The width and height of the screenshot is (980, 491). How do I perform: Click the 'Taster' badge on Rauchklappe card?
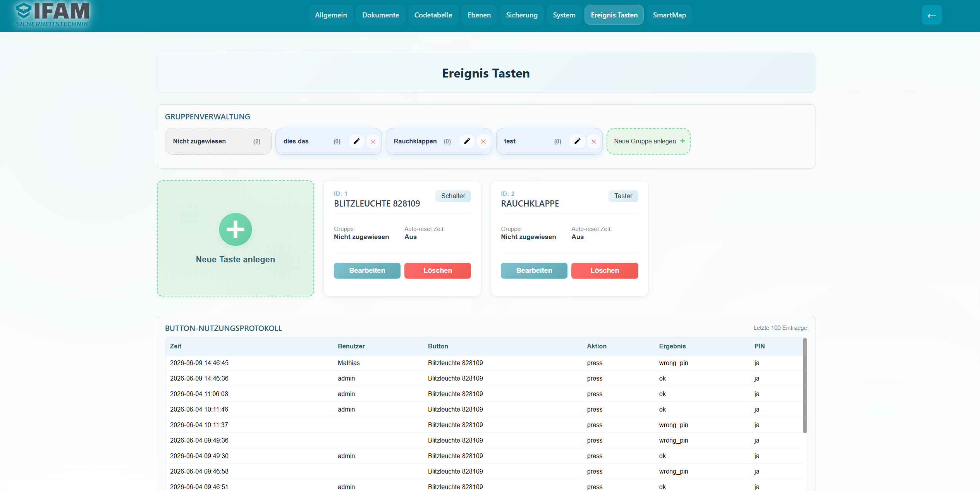pos(623,196)
